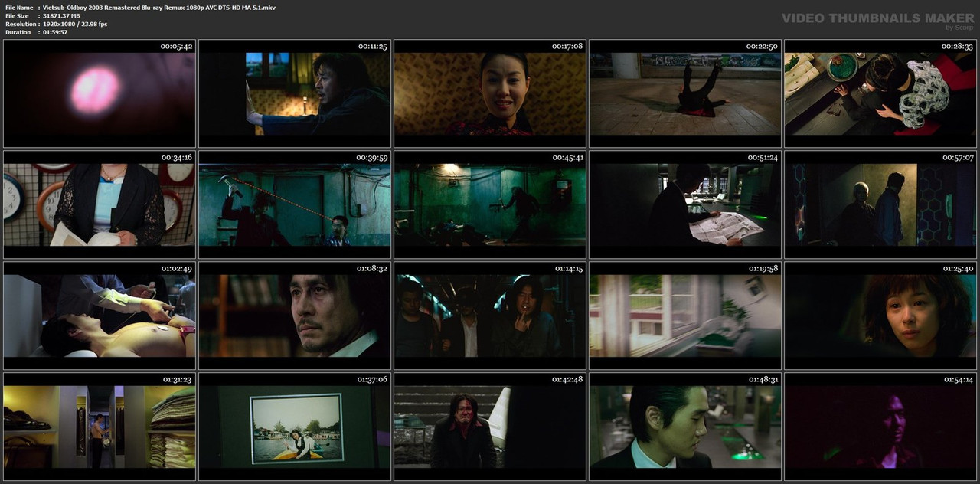The height and width of the screenshot is (484, 980).
Task: Open the frame stamped 01:02:49
Action: [100, 316]
